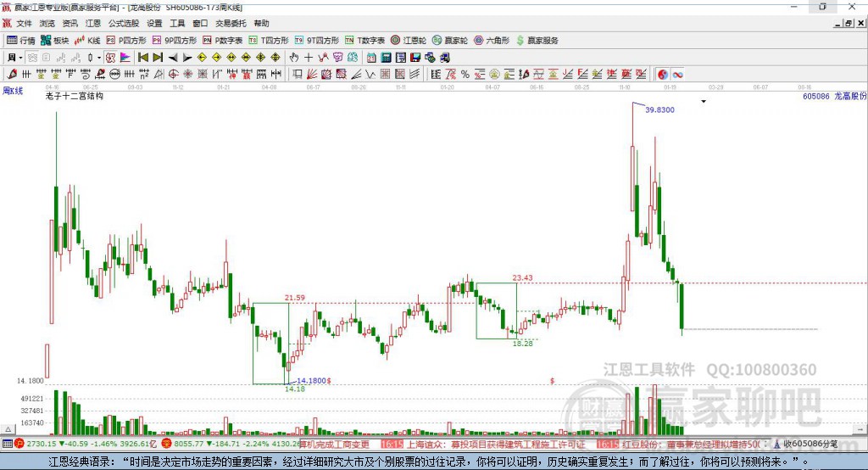Click the 21.59 box price label

[x=294, y=298]
